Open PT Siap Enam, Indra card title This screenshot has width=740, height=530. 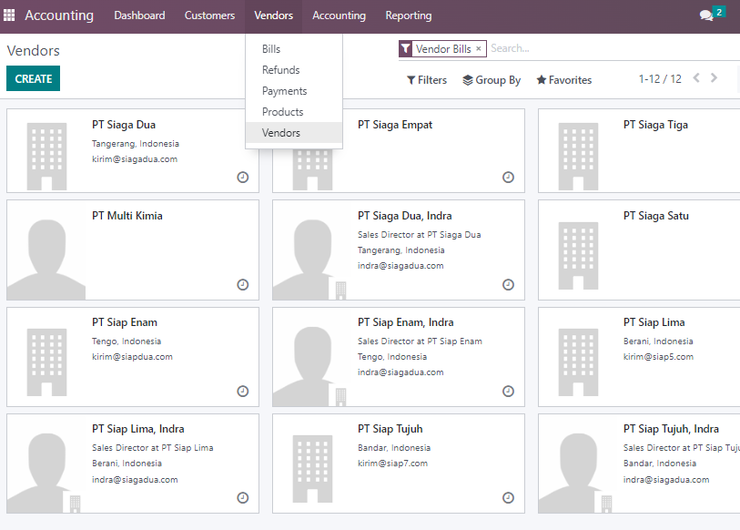405,322
